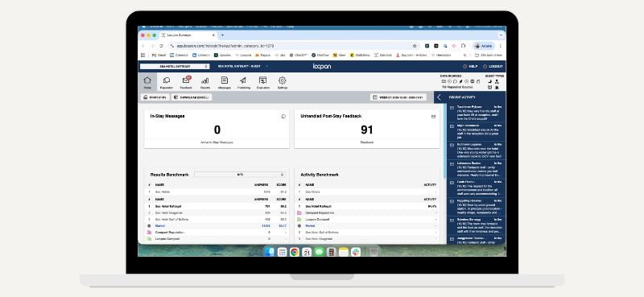The image size is (644, 297).
Task: Toggle the person guest type filter
Action: pyautogui.click(x=497, y=81)
